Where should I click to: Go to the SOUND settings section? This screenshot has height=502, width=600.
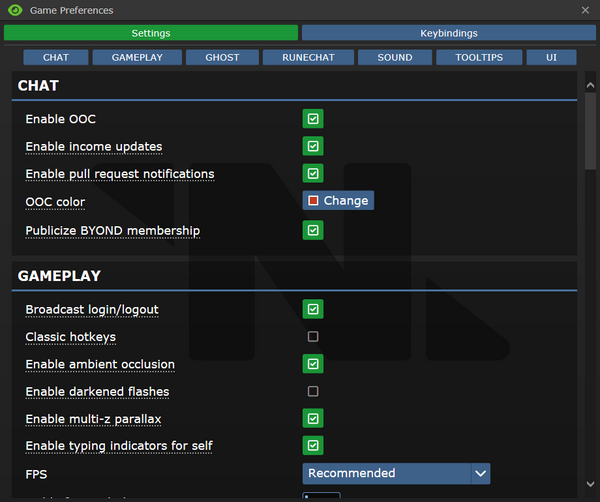point(395,57)
